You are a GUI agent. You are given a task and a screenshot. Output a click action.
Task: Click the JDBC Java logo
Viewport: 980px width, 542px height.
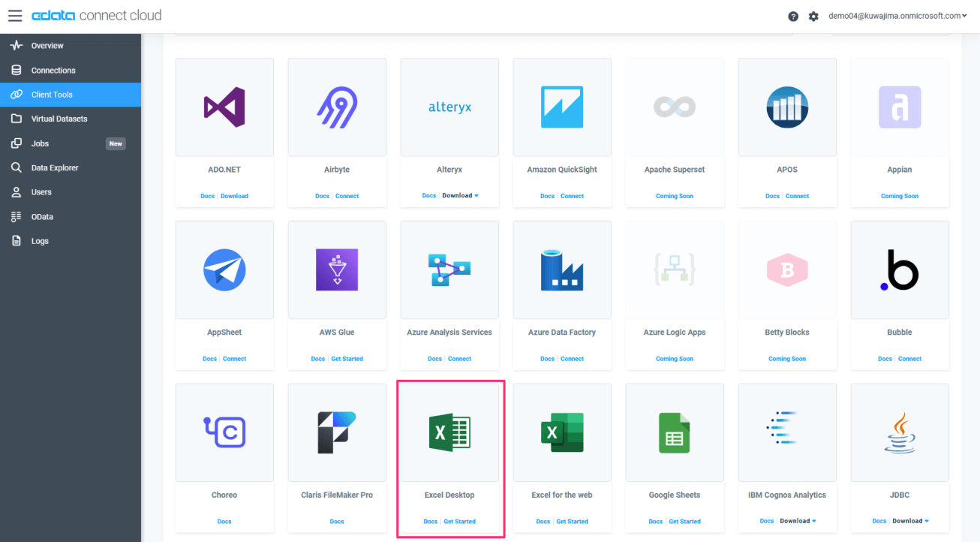coord(900,433)
